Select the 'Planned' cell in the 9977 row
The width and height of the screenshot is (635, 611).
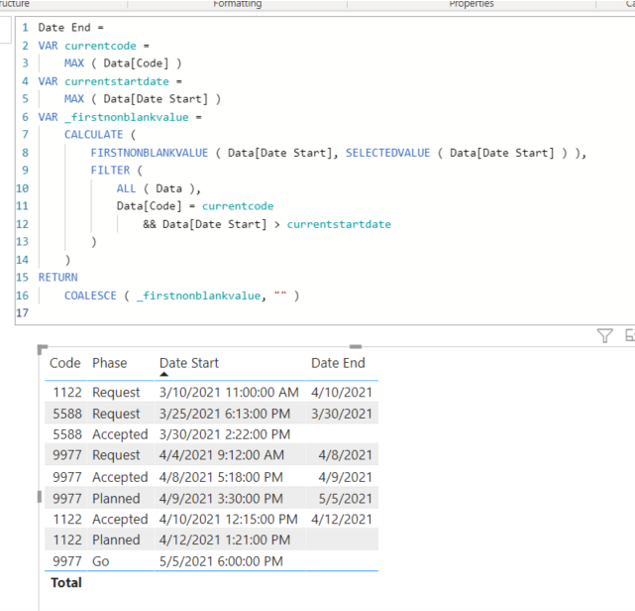pos(116,498)
